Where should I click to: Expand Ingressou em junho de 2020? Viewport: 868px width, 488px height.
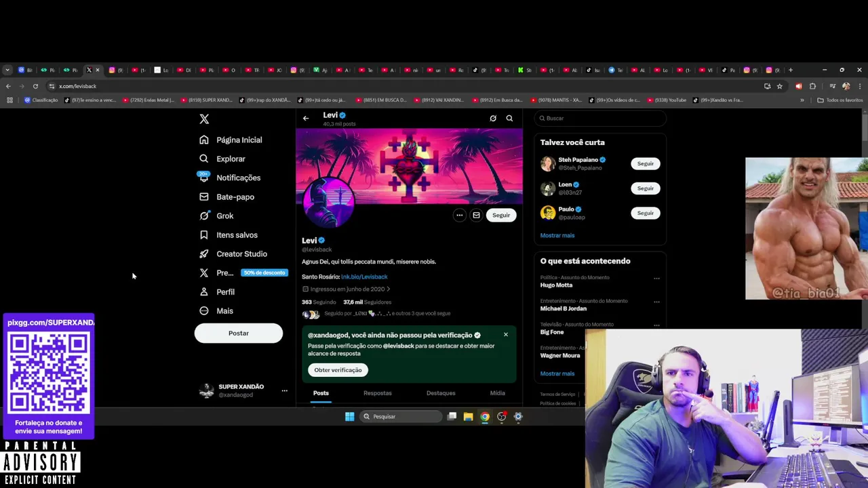pyautogui.click(x=346, y=289)
